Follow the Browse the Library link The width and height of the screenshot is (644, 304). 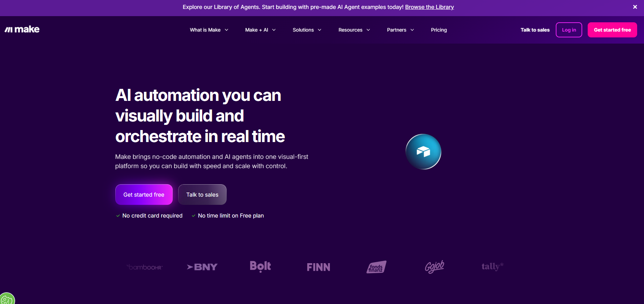(429, 7)
